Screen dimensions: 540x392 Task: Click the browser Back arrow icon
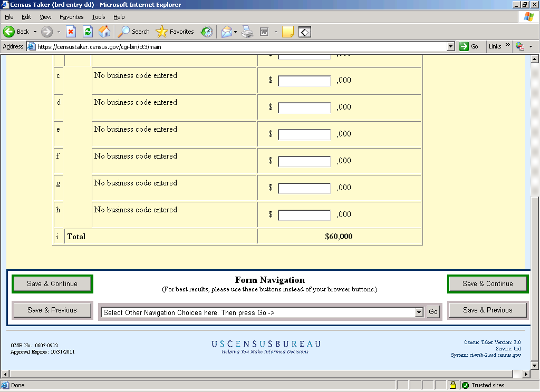click(9, 32)
